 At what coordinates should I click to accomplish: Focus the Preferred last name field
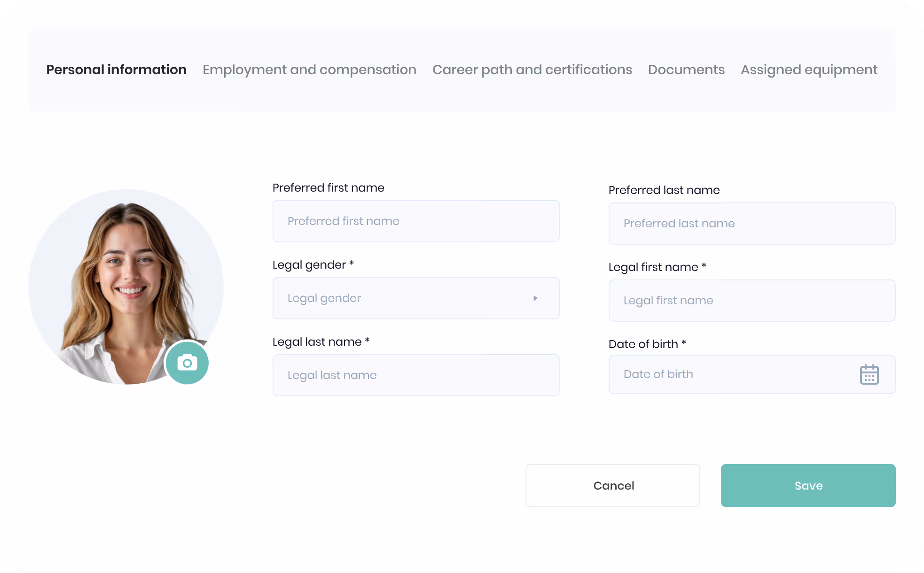(x=752, y=224)
